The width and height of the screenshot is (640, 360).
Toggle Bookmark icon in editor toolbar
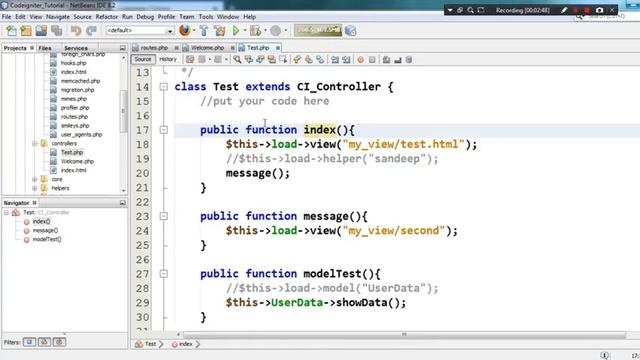320,60
